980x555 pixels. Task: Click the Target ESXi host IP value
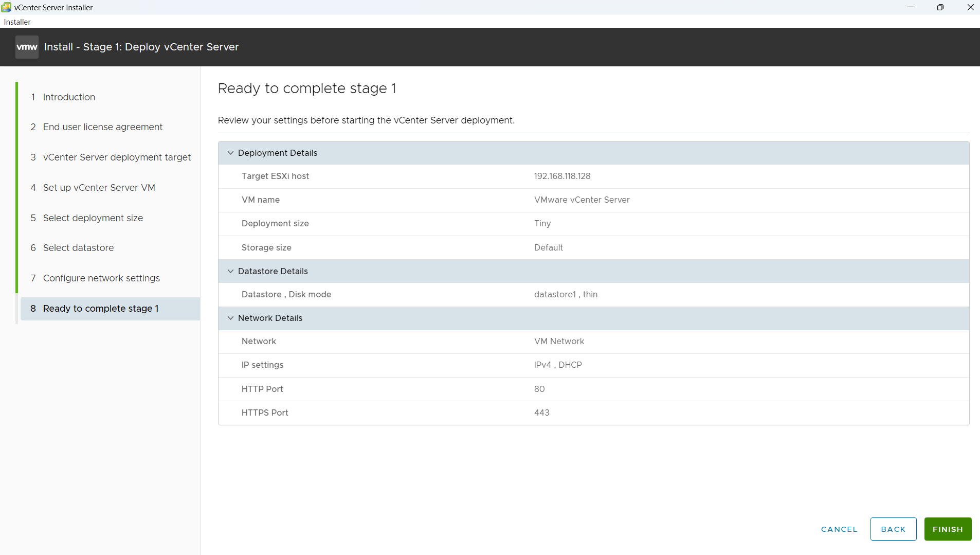562,176
